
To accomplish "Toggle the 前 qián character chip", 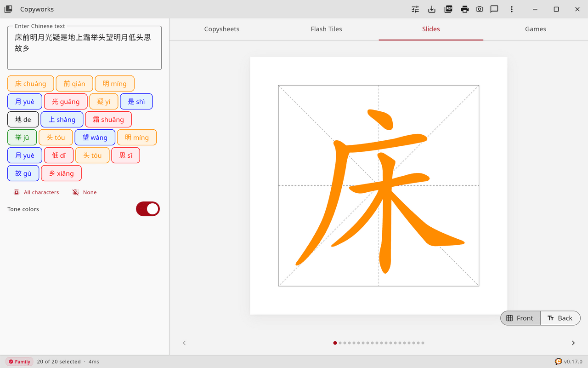I will coord(74,84).
